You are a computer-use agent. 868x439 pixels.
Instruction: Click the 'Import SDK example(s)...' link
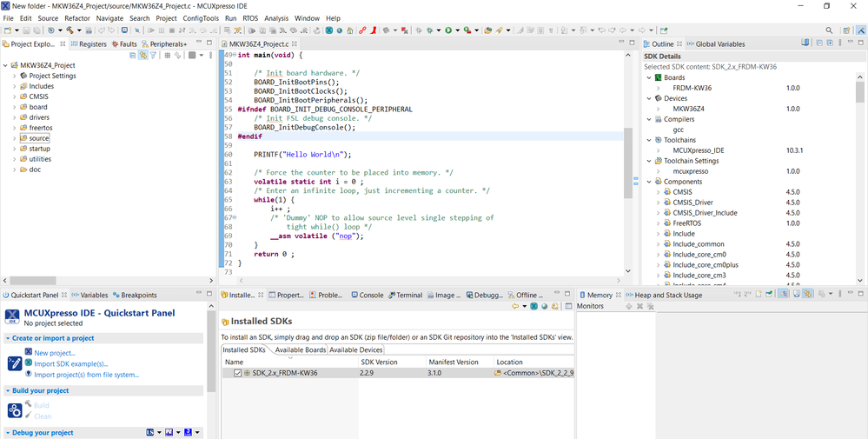[x=70, y=364]
